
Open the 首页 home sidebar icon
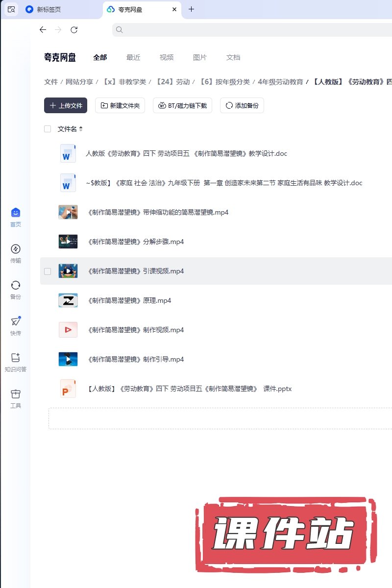click(16, 213)
